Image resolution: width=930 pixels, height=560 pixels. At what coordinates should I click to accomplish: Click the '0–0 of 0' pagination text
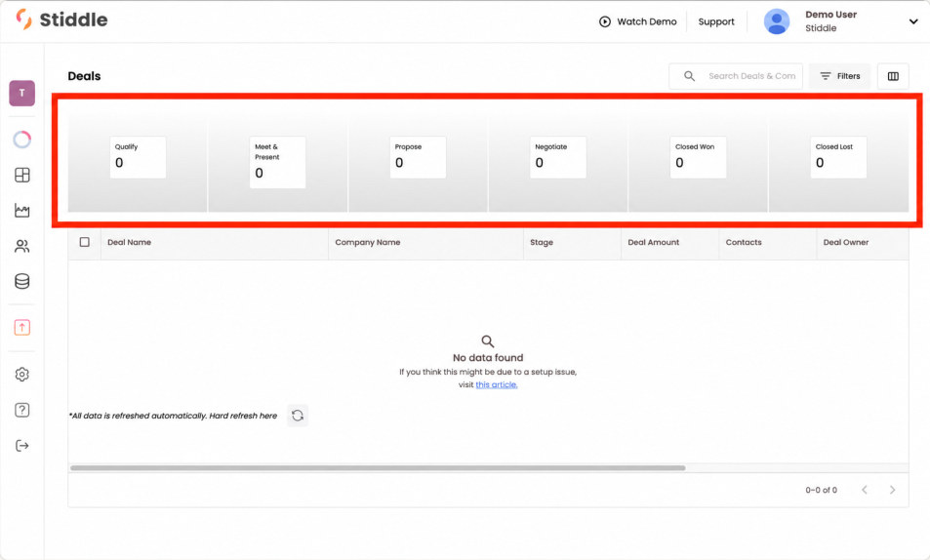pyautogui.click(x=822, y=490)
